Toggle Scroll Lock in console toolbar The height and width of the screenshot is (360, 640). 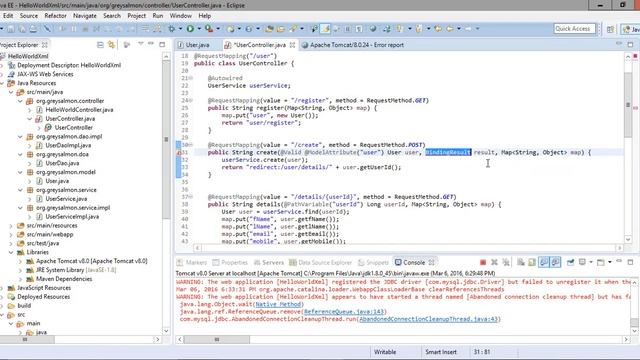pyautogui.click(x=532, y=262)
